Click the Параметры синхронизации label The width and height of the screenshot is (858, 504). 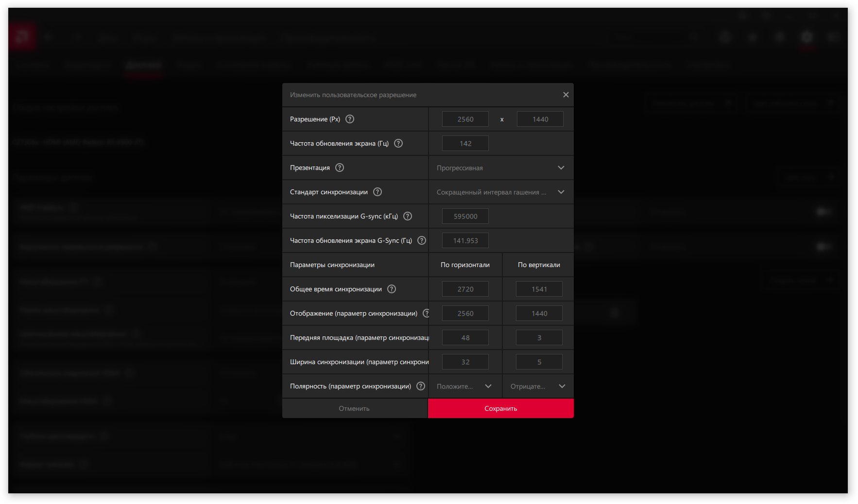click(332, 265)
